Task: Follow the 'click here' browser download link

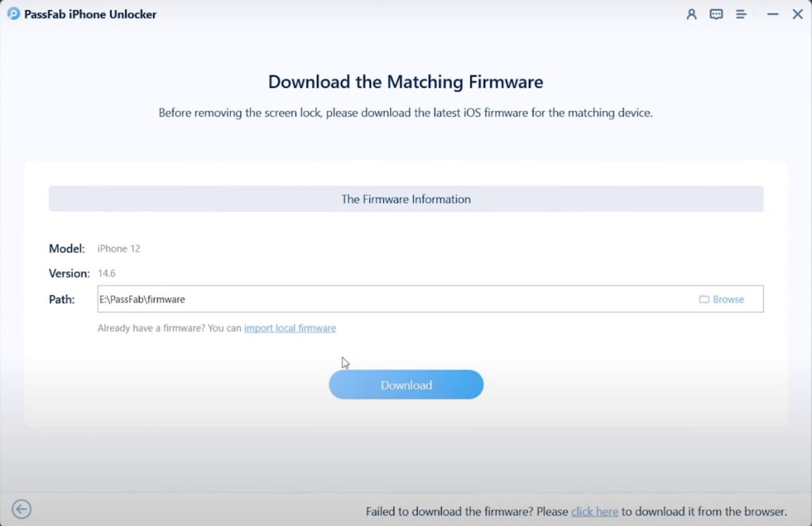Action: pos(595,512)
